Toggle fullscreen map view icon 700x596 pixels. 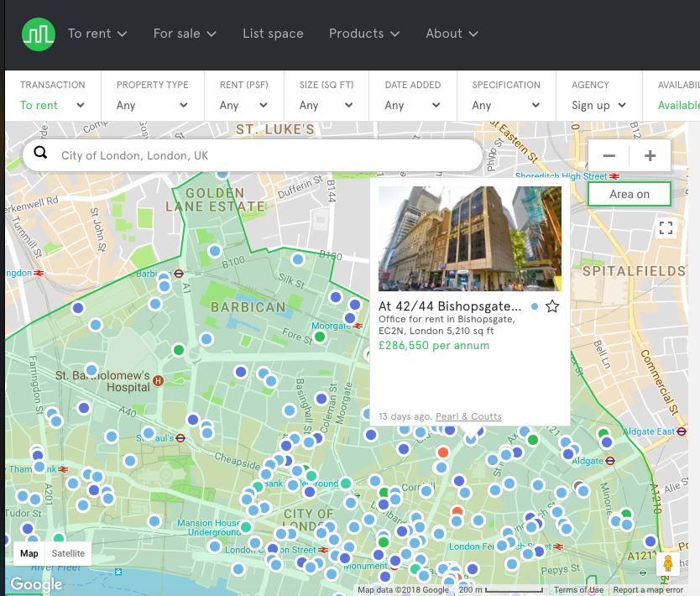[666, 228]
